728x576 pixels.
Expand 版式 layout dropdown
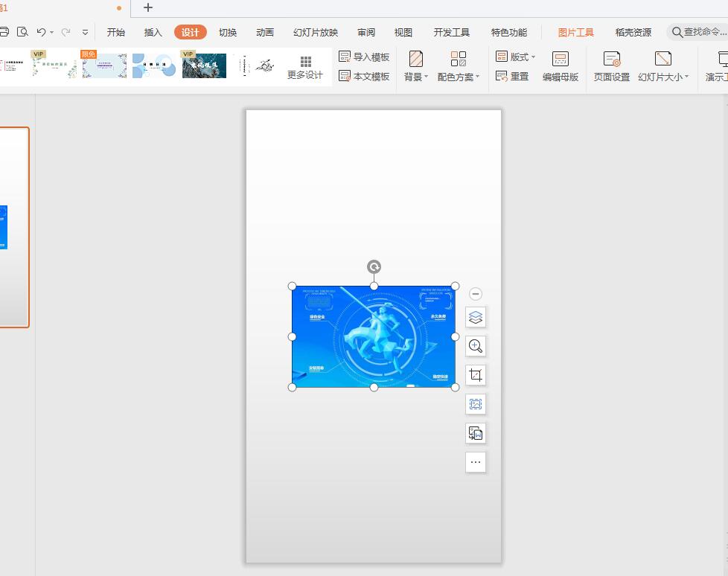[x=515, y=57]
